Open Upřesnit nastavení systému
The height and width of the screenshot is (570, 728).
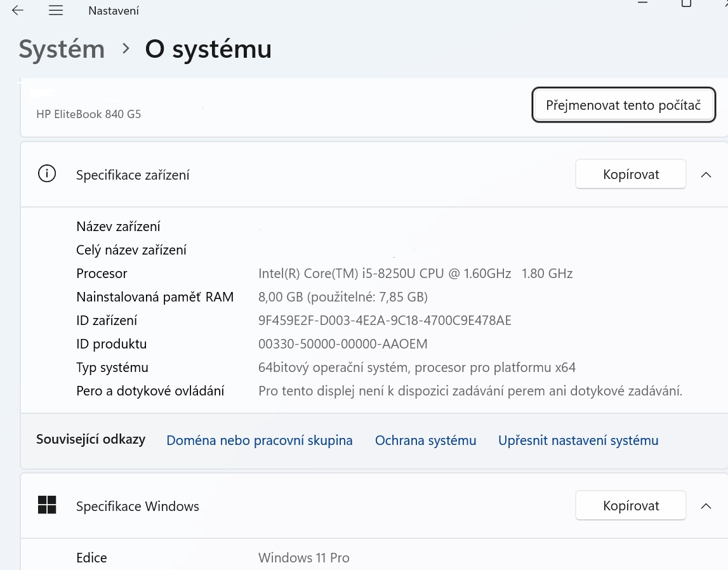tap(578, 440)
